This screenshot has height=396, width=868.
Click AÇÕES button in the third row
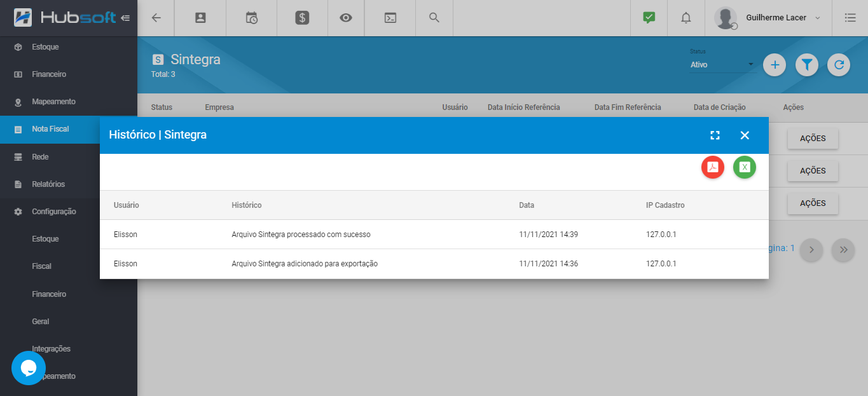click(x=813, y=203)
